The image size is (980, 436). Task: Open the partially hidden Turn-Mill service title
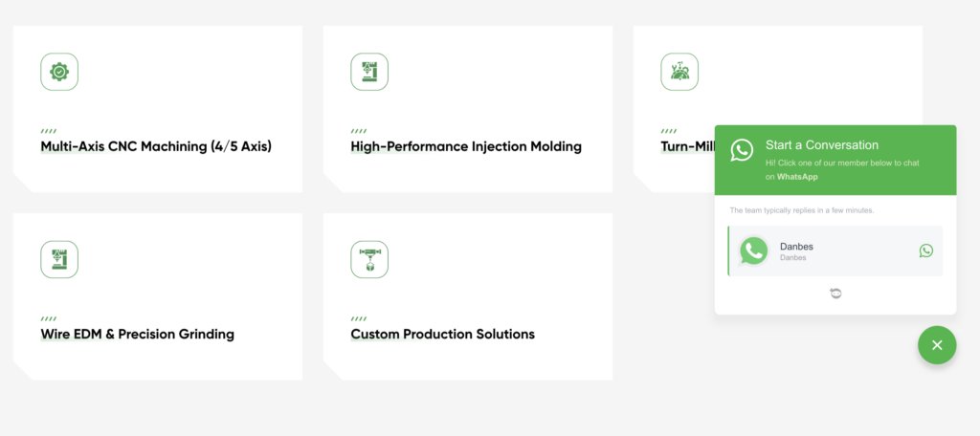pyautogui.click(x=686, y=147)
